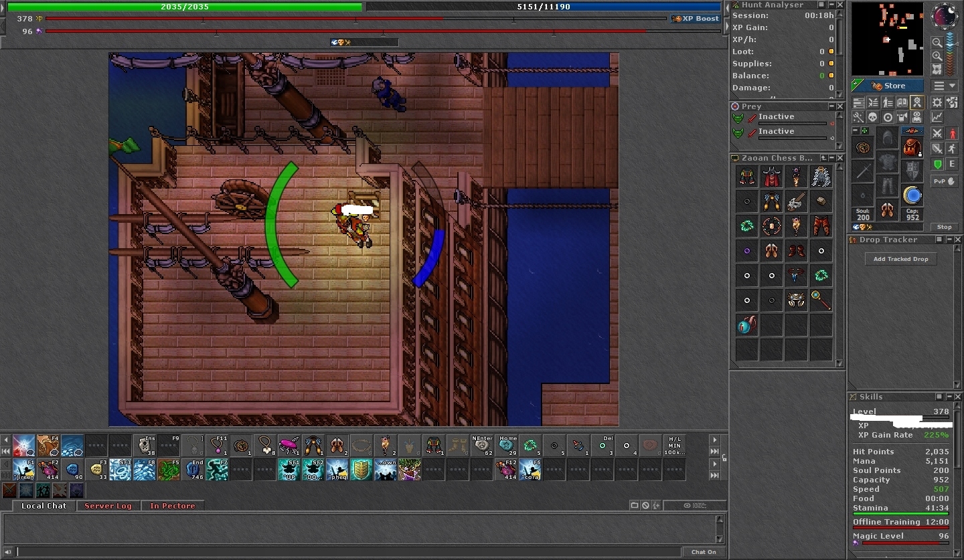Click the minimap view
The width and height of the screenshot is (964, 560).
pyautogui.click(x=887, y=39)
